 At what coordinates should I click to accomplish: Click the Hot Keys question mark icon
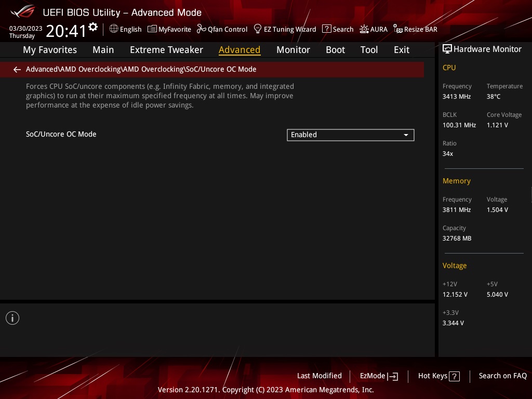454,376
